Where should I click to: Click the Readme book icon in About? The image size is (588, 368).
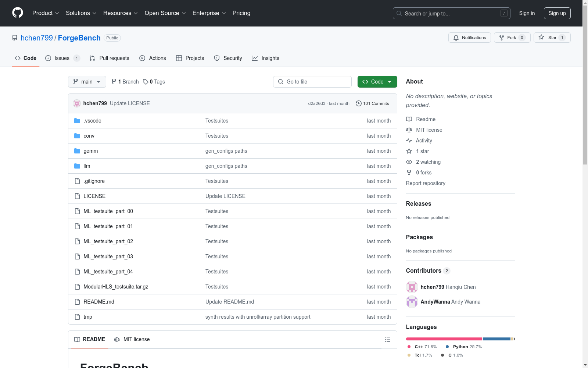click(409, 119)
